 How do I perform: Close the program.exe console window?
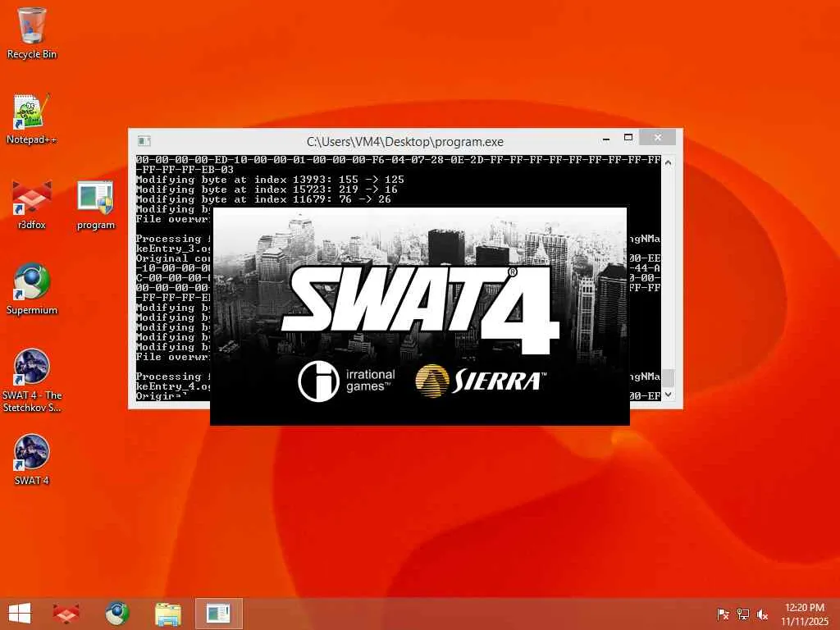[x=658, y=138]
